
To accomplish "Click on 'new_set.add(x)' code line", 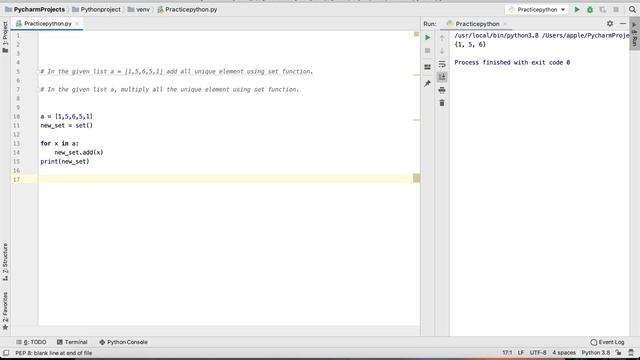I will [x=79, y=153].
